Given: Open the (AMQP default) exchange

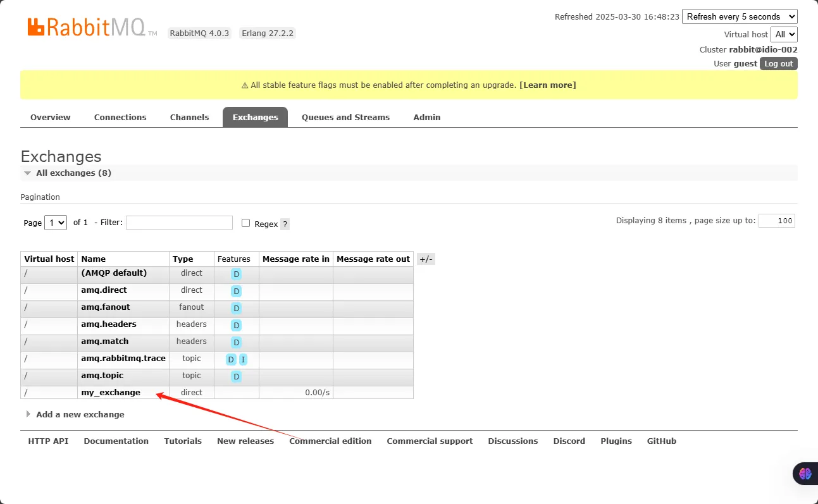Looking at the screenshot, I should 114,273.
